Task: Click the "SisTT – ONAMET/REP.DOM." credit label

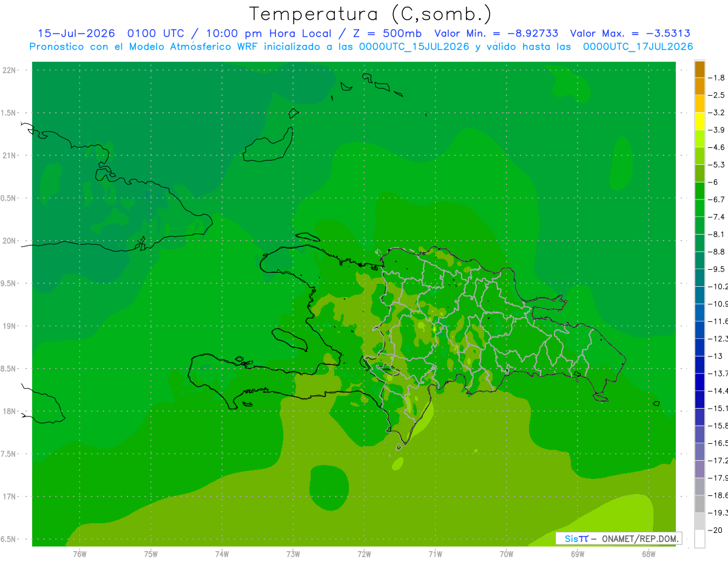Action: click(x=619, y=538)
